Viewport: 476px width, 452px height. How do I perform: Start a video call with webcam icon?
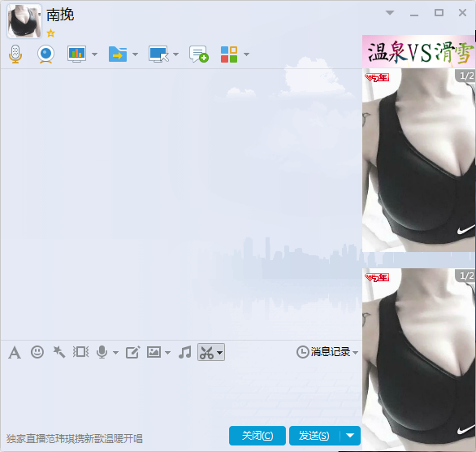[45, 54]
